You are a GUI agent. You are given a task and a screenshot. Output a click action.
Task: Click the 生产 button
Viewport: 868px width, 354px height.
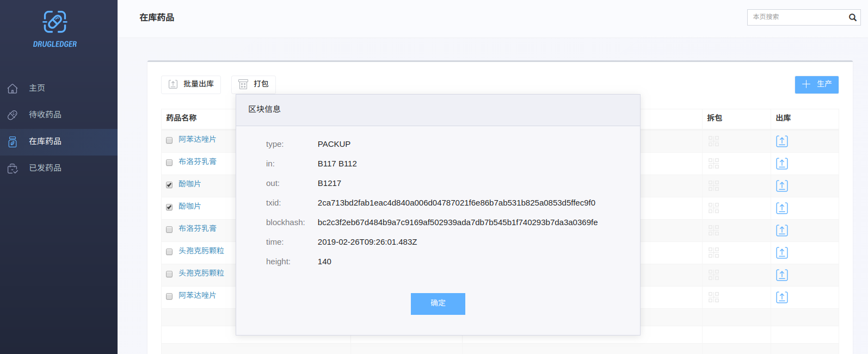point(816,84)
